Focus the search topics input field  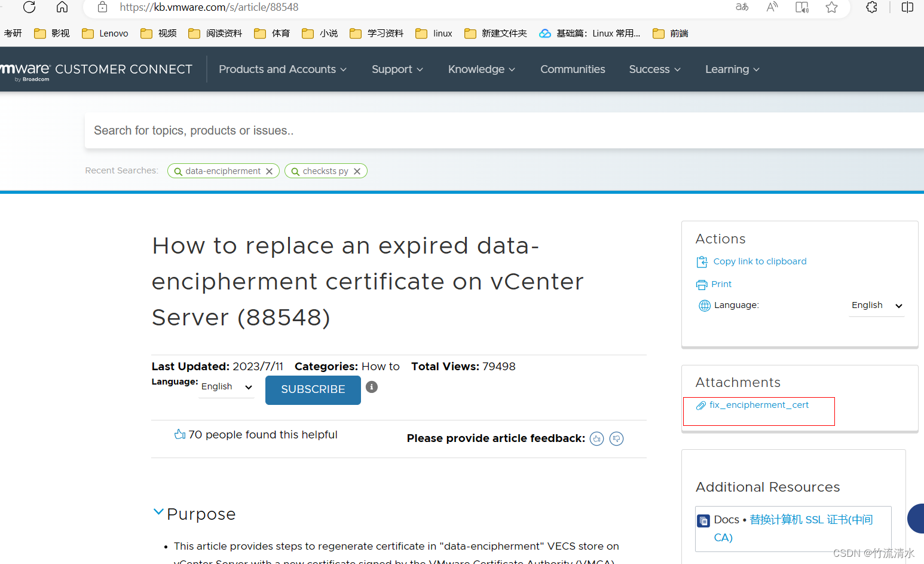tap(504, 130)
